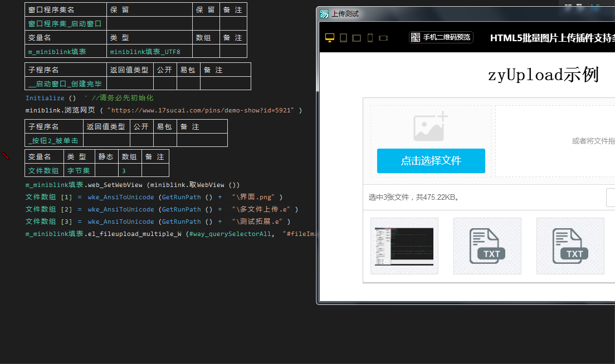The height and width of the screenshot is (364, 615).
Task: Open 手机二维码预览 QR preview
Action: (x=441, y=37)
